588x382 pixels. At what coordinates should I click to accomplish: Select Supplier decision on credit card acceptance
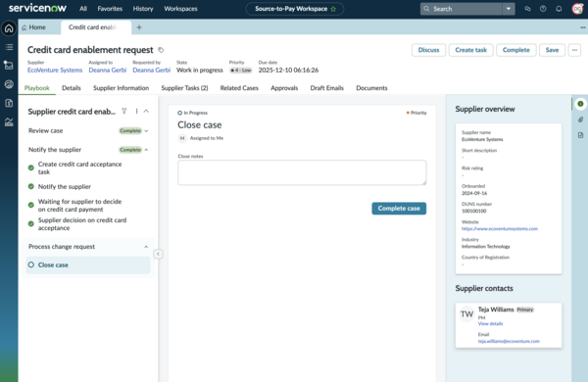pyautogui.click(x=82, y=223)
